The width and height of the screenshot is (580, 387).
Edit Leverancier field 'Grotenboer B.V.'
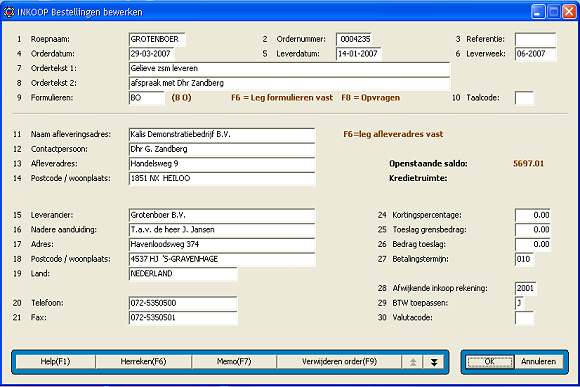(222, 215)
